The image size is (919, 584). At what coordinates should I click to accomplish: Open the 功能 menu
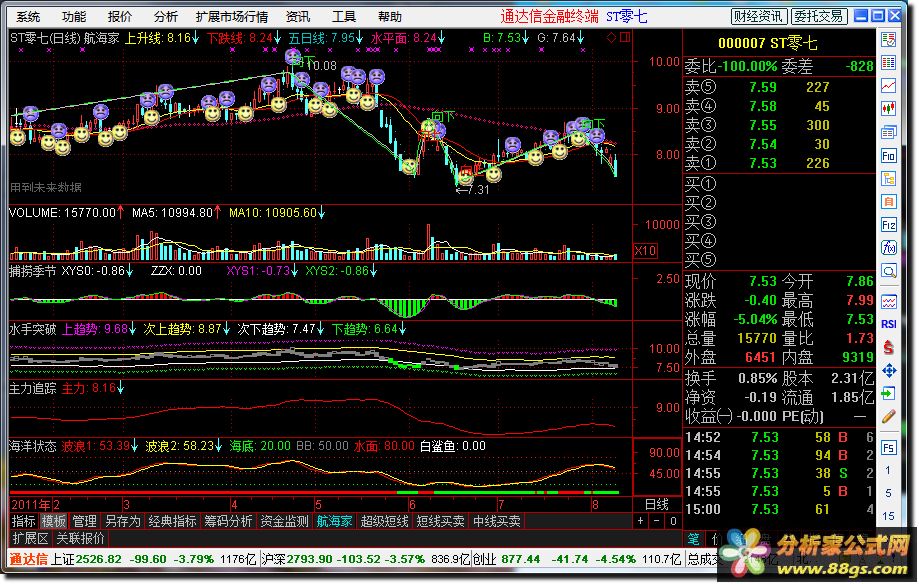[74, 16]
